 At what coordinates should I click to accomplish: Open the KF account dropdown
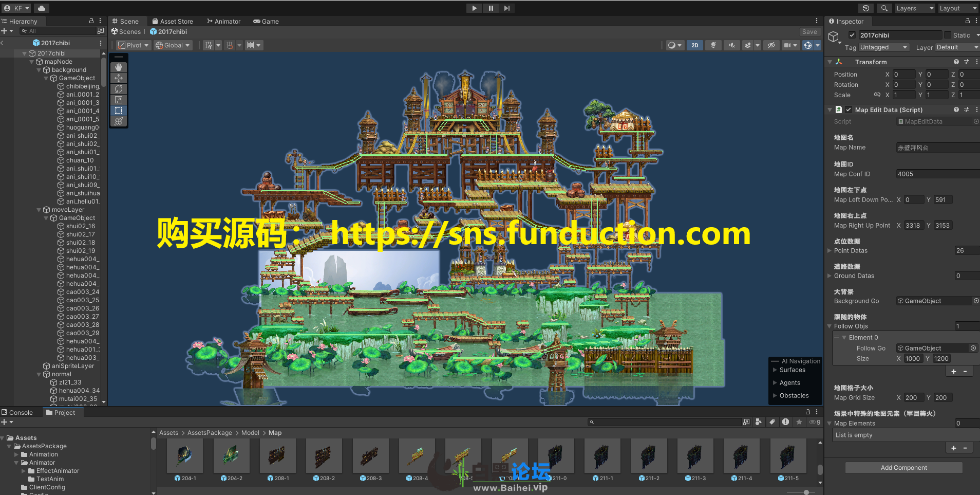pos(16,8)
